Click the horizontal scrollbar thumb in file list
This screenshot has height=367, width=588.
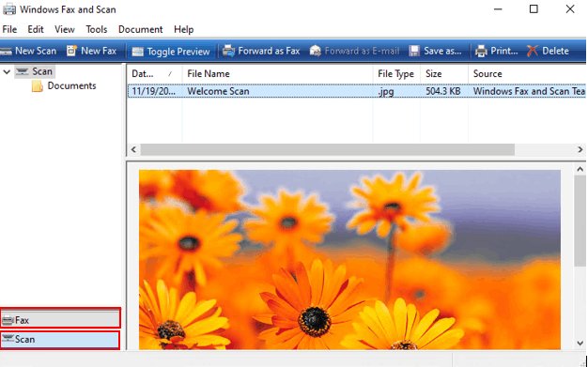[x=328, y=149]
